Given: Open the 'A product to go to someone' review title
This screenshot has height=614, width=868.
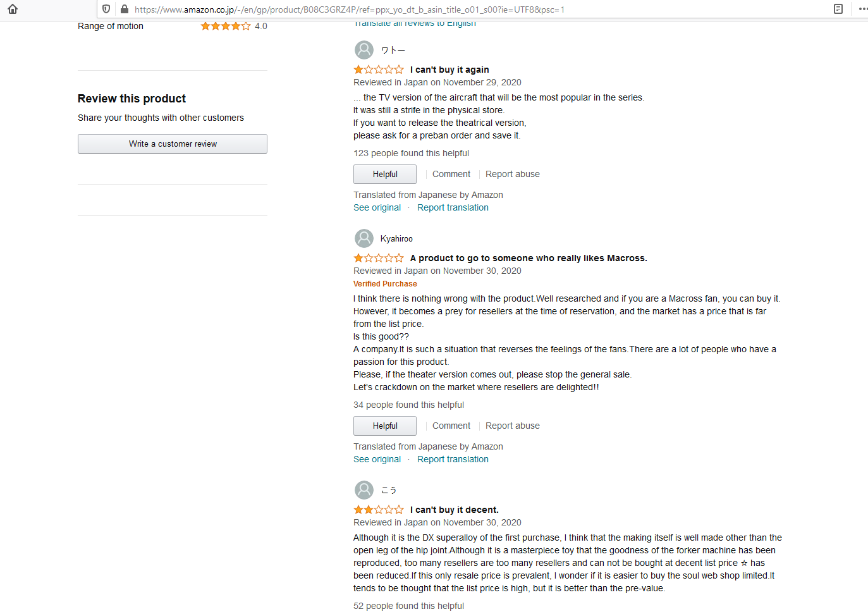Looking at the screenshot, I should [x=529, y=258].
